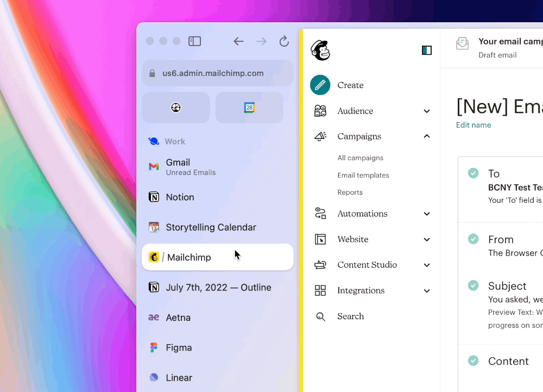The image size is (543, 392).
Task: Expand the Integrations section chevron
Action: tap(427, 291)
